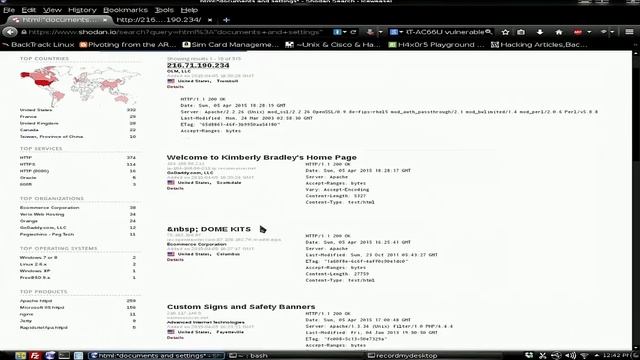
Task: Close the http://216...190.234 tab
Action: coord(210,20)
